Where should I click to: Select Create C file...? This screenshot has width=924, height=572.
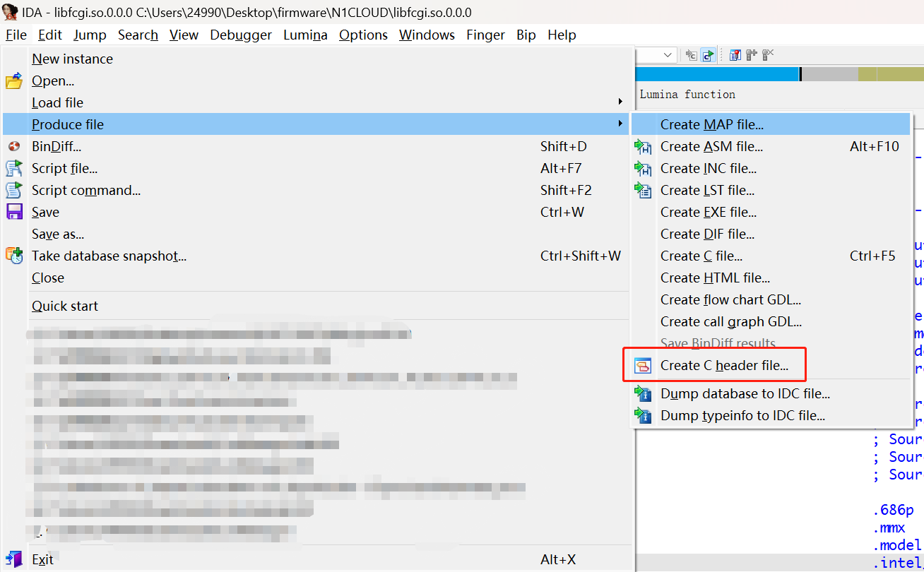(771, 256)
